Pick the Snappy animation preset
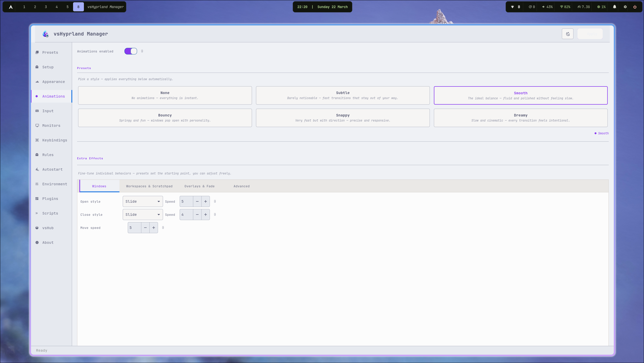 (x=343, y=118)
